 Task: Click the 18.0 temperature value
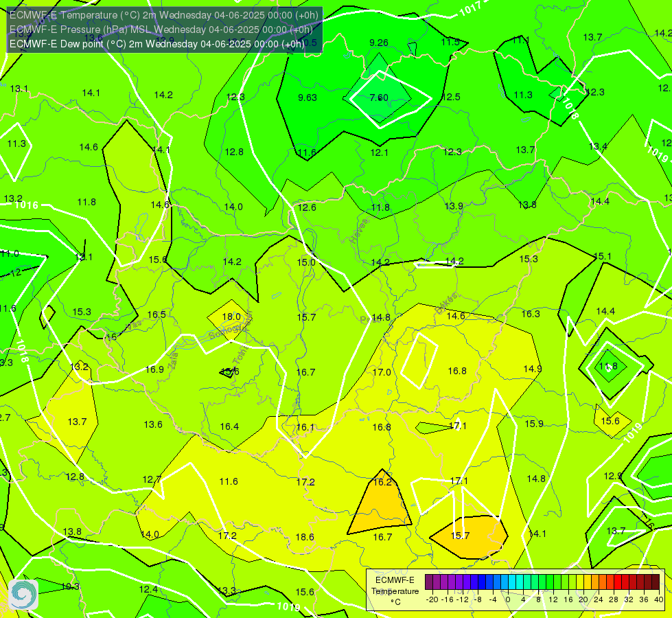click(x=231, y=317)
